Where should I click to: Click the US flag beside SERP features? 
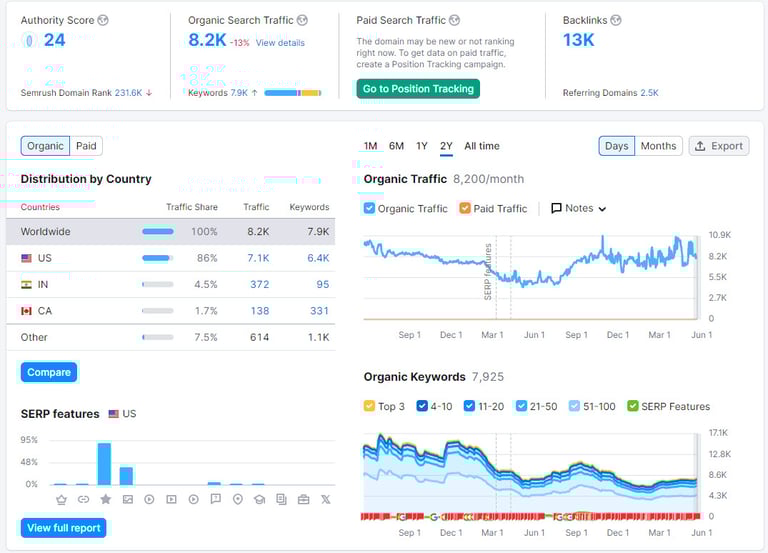(x=114, y=414)
